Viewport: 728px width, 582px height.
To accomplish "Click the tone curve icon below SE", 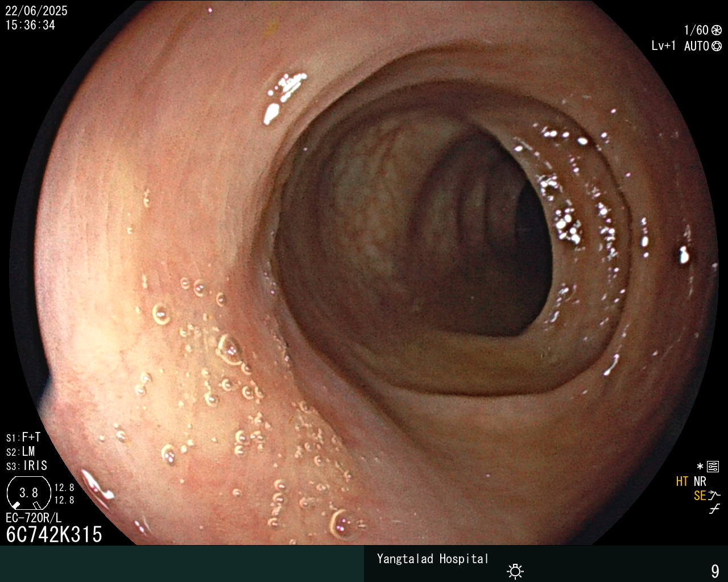I will (x=715, y=509).
